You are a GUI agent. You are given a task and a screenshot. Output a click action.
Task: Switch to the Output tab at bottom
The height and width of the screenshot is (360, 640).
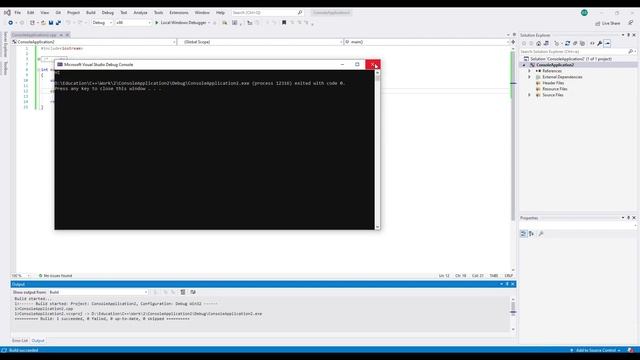click(x=38, y=340)
